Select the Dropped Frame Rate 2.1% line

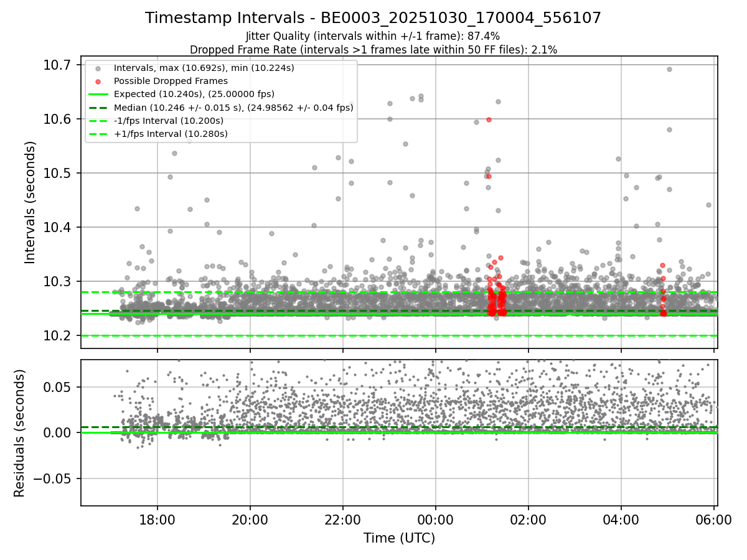(x=373, y=49)
